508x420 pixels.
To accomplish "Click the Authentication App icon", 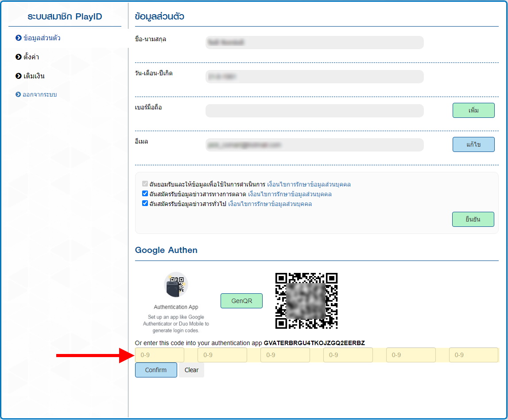I will pyautogui.click(x=176, y=285).
